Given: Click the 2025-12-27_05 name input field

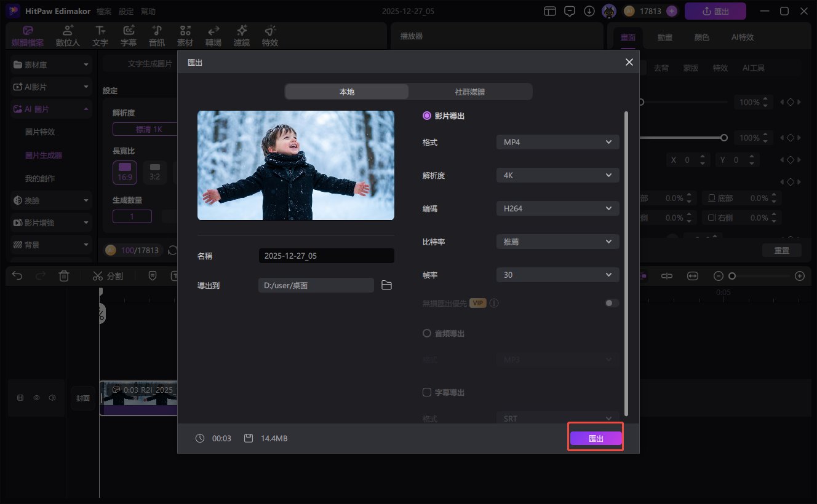Looking at the screenshot, I should tap(326, 255).
